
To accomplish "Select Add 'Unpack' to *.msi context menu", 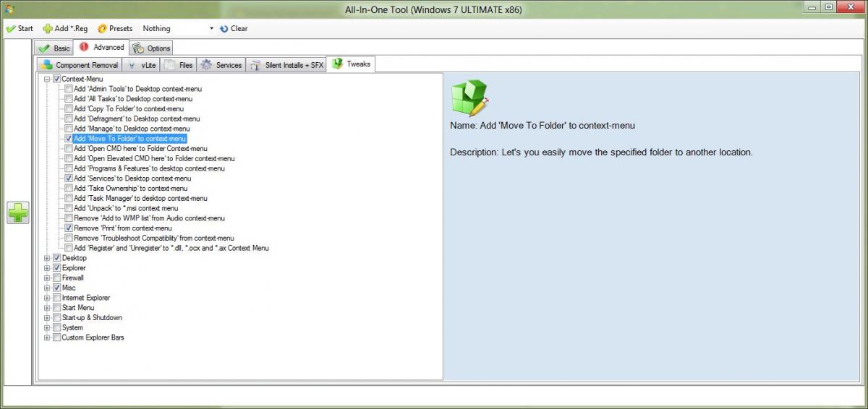I will pyautogui.click(x=126, y=208).
